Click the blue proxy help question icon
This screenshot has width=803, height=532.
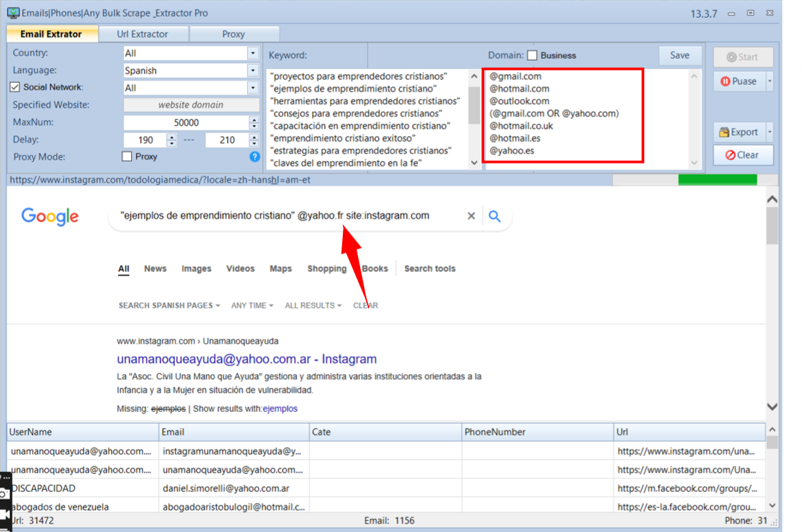coord(255,157)
